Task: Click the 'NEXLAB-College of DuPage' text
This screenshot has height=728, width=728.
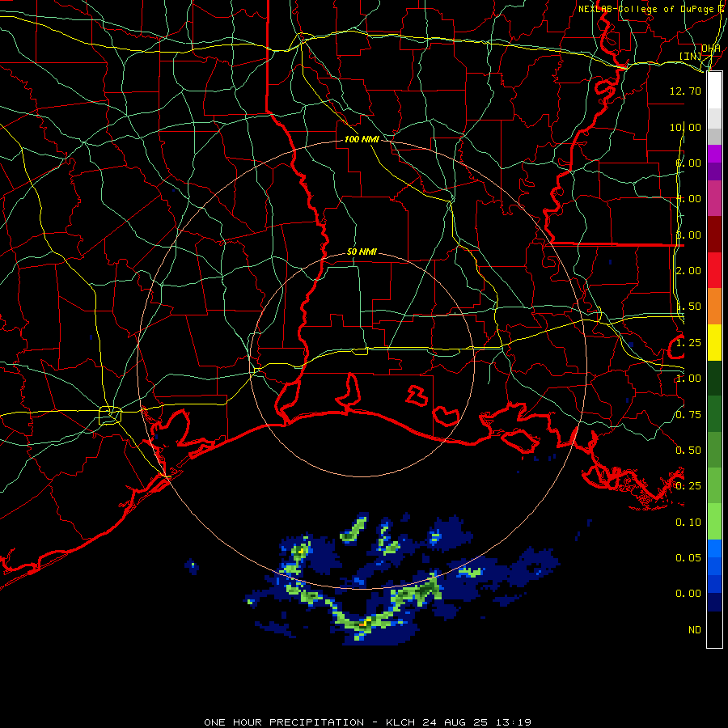Action: [645, 9]
